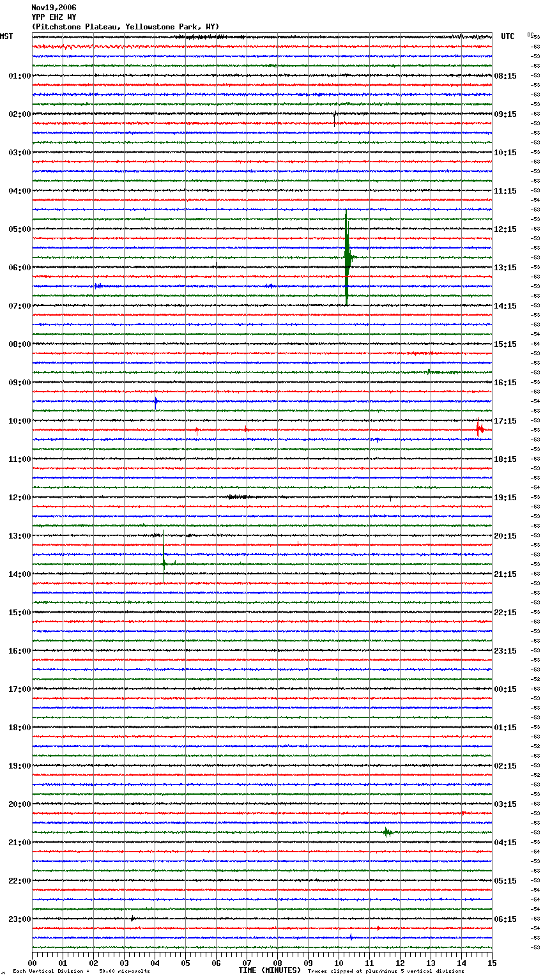This screenshot has height=980, width=543.
Task: Select the 08:00 MST time label
Action: [19, 344]
